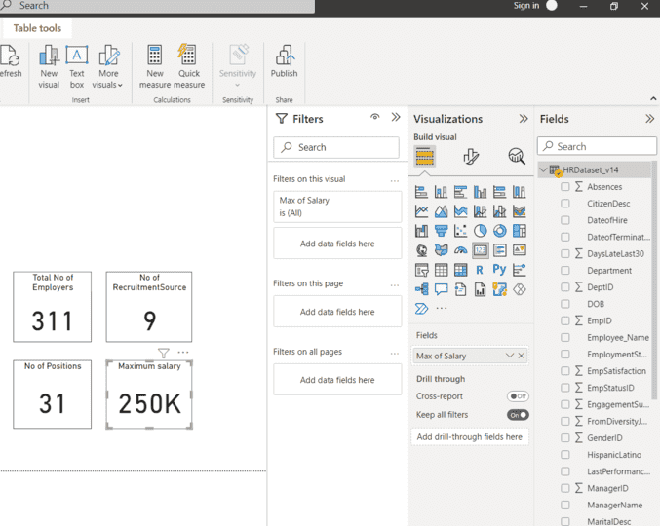Click the New measure calculator icon
This screenshot has width=660, height=526.
tap(155, 55)
